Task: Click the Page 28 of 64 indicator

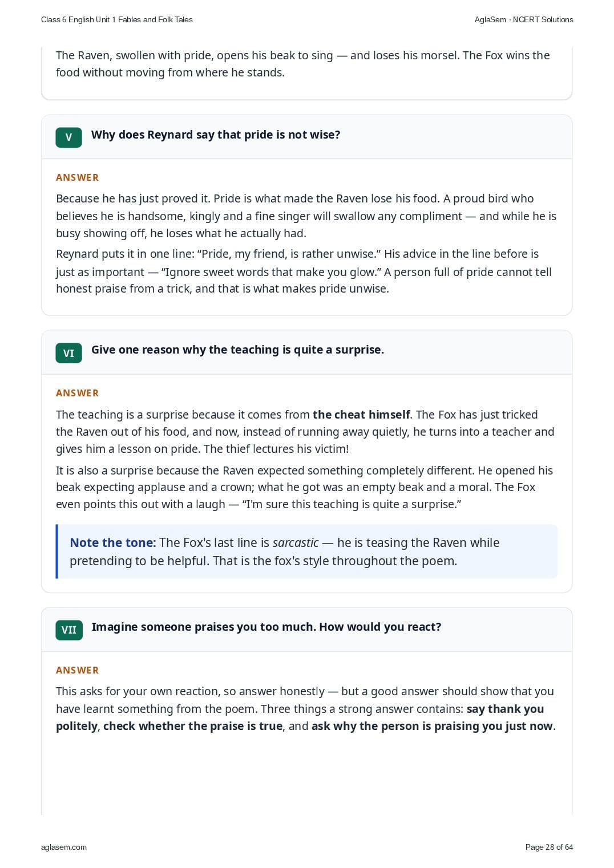Action: [x=549, y=847]
